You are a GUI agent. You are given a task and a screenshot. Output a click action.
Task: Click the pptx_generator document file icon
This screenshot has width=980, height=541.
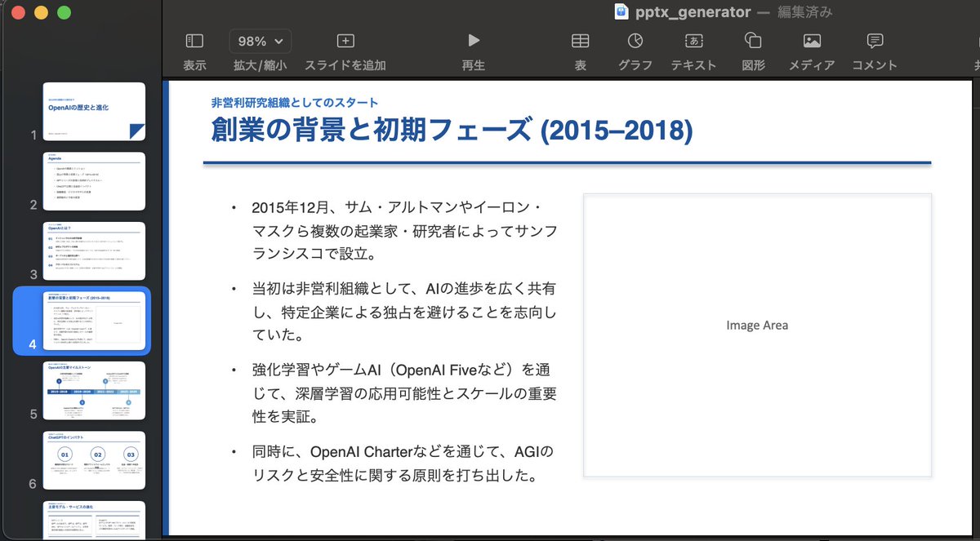click(x=622, y=12)
